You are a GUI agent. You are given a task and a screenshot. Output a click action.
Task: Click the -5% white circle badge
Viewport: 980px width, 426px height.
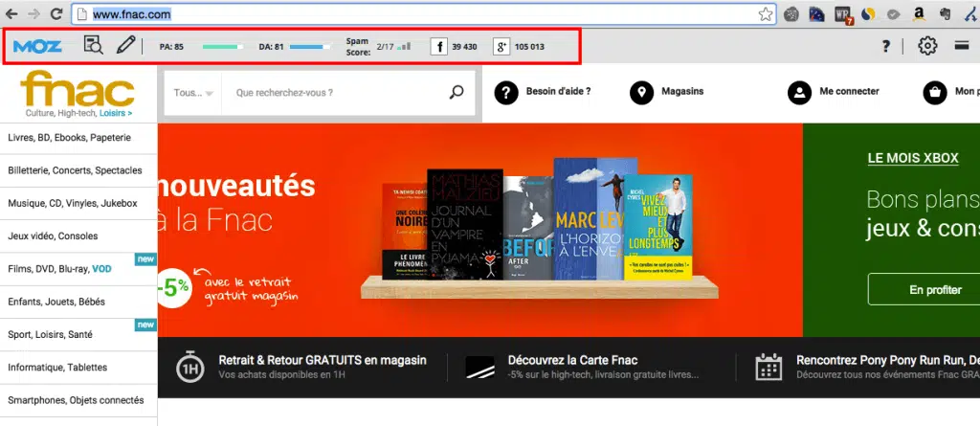174,288
